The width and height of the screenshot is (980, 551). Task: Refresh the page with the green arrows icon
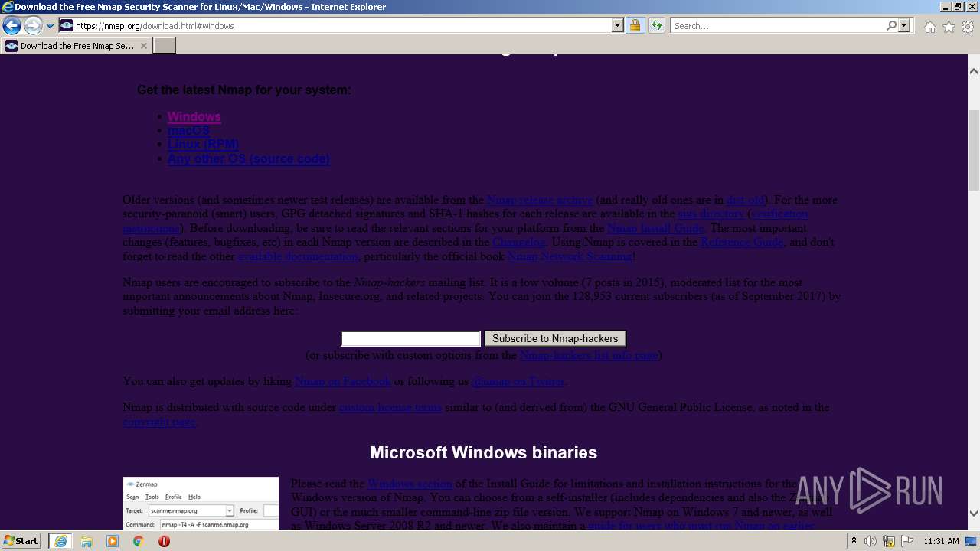(x=656, y=26)
